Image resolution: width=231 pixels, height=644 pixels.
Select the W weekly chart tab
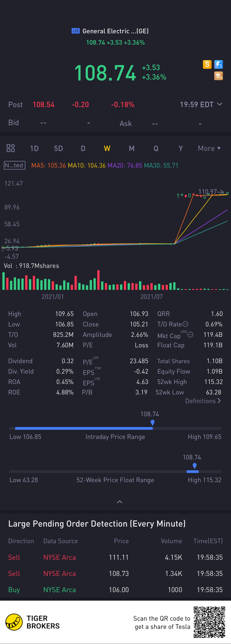click(107, 148)
